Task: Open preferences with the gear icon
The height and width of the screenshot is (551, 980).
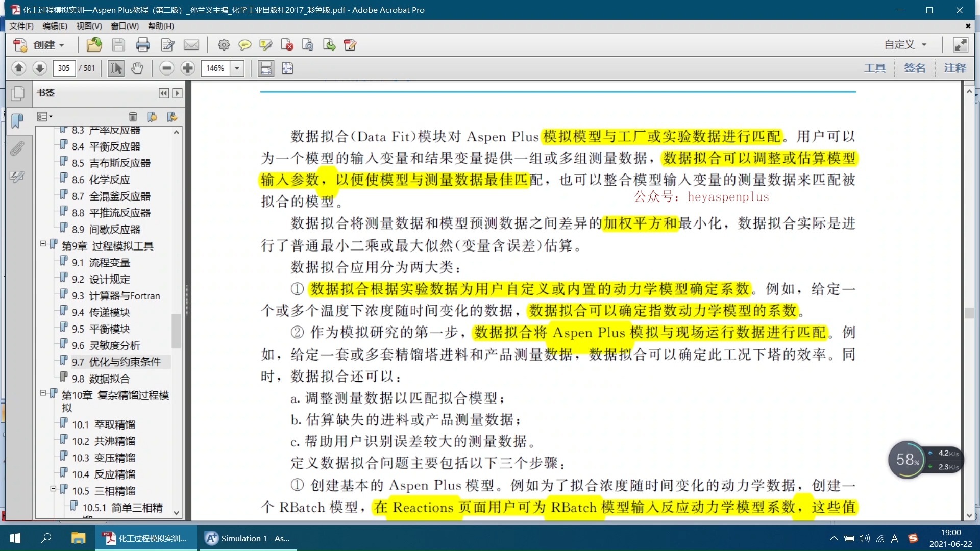Action: pos(224,45)
